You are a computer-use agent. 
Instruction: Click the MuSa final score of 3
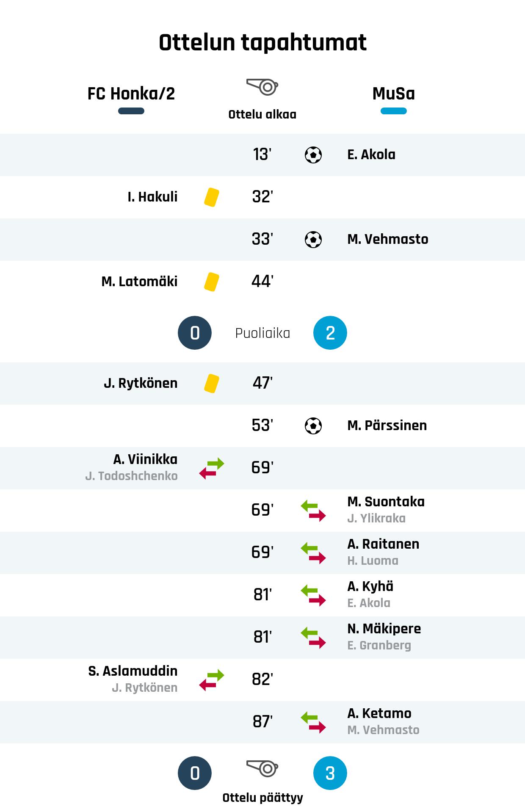pyautogui.click(x=330, y=773)
